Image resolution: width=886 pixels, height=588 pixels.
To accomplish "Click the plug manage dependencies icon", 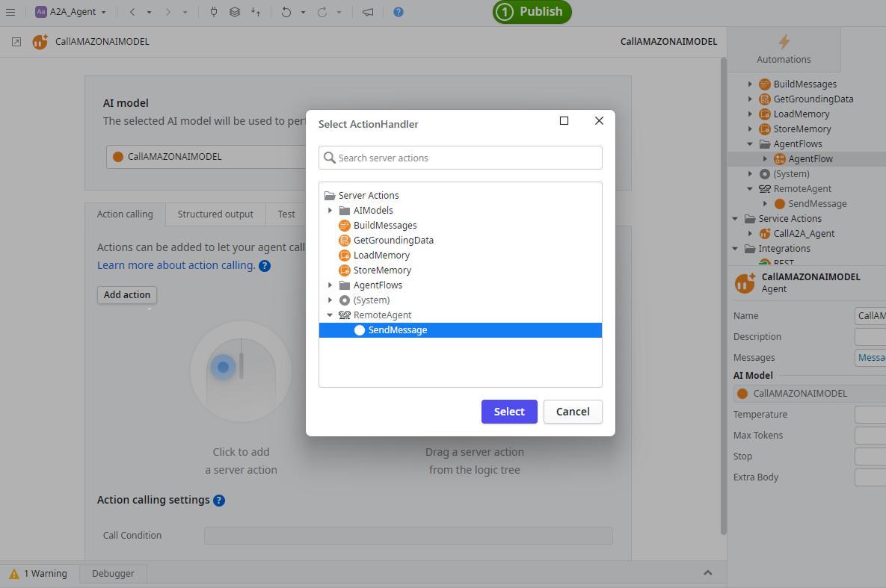I will coord(214,12).
